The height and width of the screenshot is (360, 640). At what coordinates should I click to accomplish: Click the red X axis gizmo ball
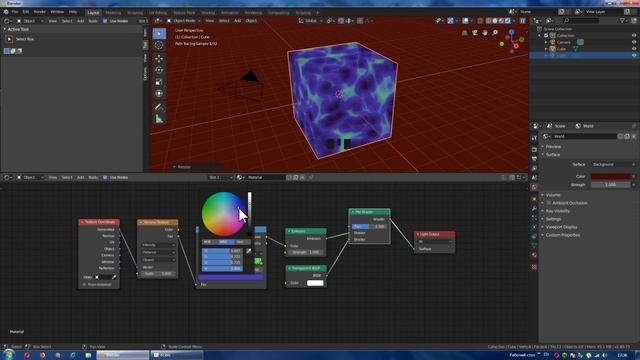[x=516, y=46]
